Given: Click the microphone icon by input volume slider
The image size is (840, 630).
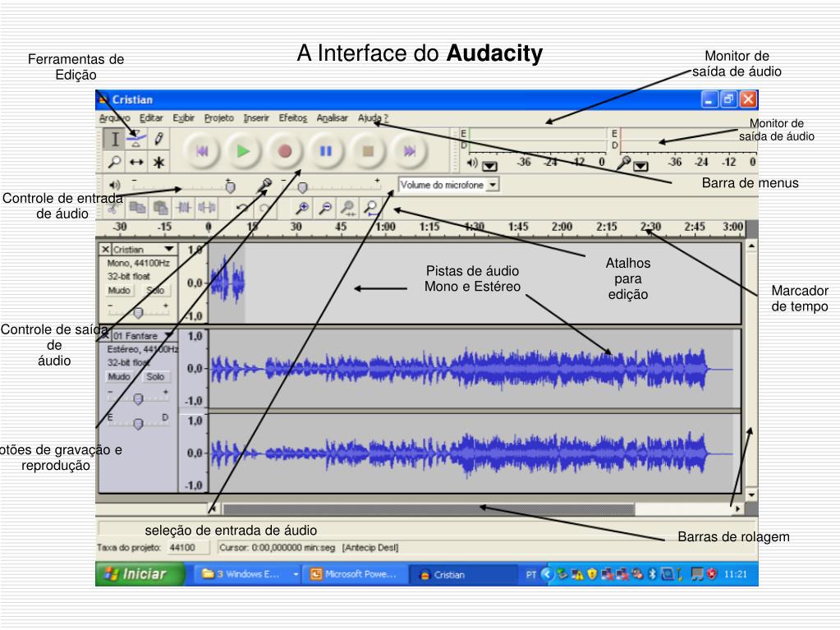Looking at the screenshot, I should tap(264, 186).
